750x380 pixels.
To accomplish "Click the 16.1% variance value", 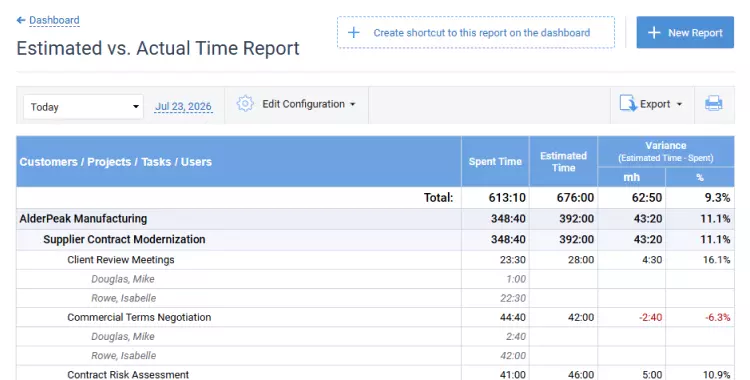I will (x=717, y=260).
